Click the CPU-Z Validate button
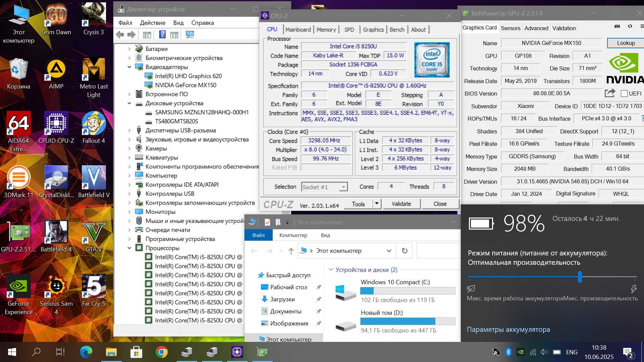 pyautogui.click(x=401, y=204)
